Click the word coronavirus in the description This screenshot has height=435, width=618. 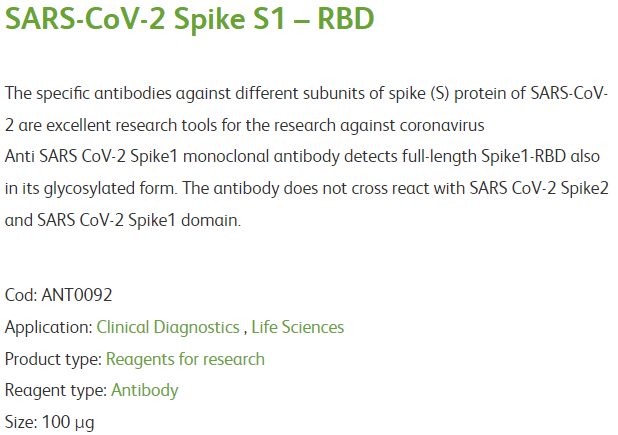click(x=442, y=126)
